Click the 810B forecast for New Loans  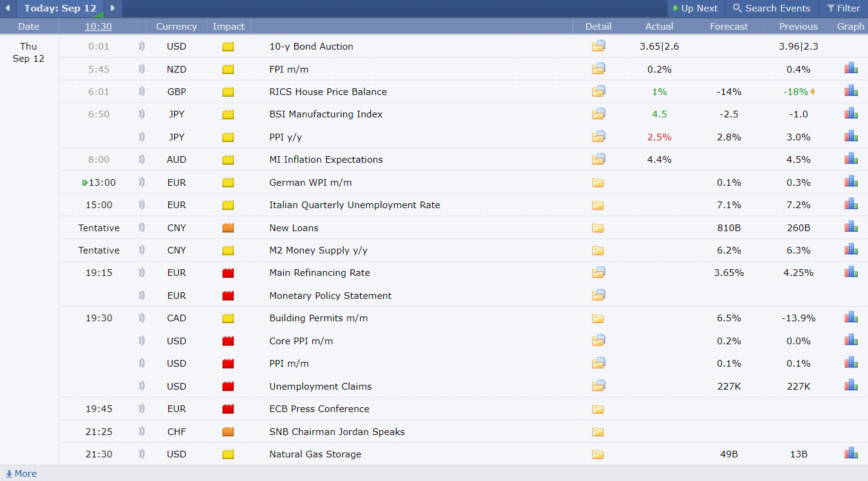coord(729,228)
